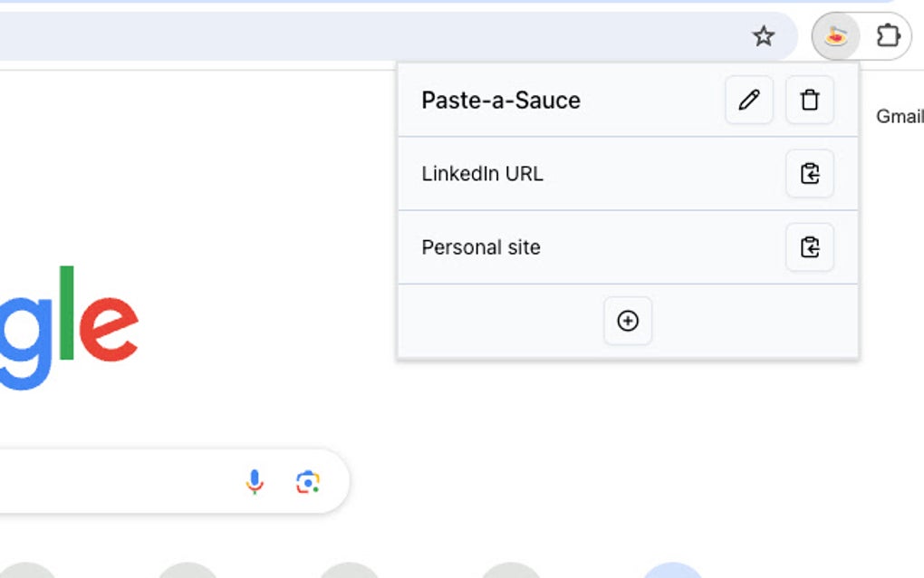Click inside the Google search field
The height and width of the screenshot is (578, 924).
coord(136,481)
